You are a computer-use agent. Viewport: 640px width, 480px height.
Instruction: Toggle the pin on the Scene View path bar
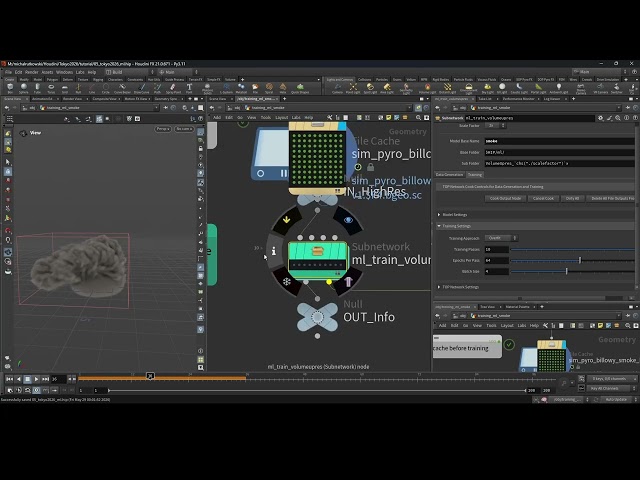pyautogui.click(x=165, y=108)
